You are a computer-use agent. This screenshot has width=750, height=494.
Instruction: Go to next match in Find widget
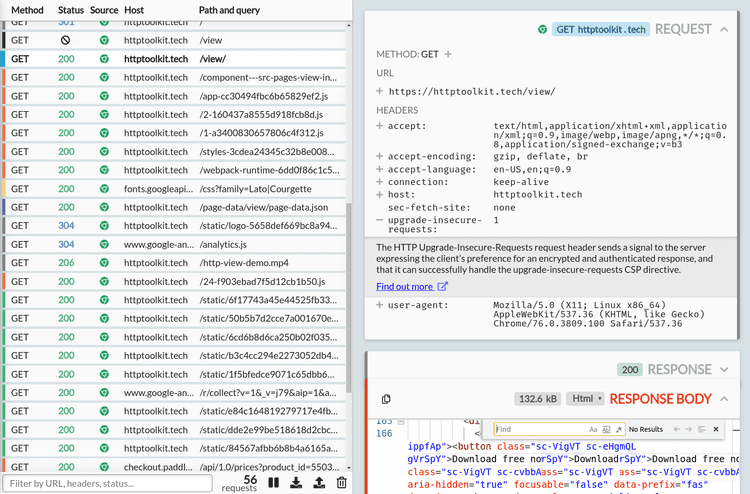click(x=689, y=429)
